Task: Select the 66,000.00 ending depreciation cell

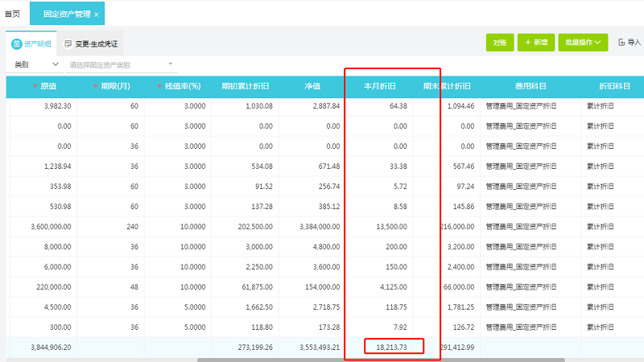Action: click(x=459, y=287)
